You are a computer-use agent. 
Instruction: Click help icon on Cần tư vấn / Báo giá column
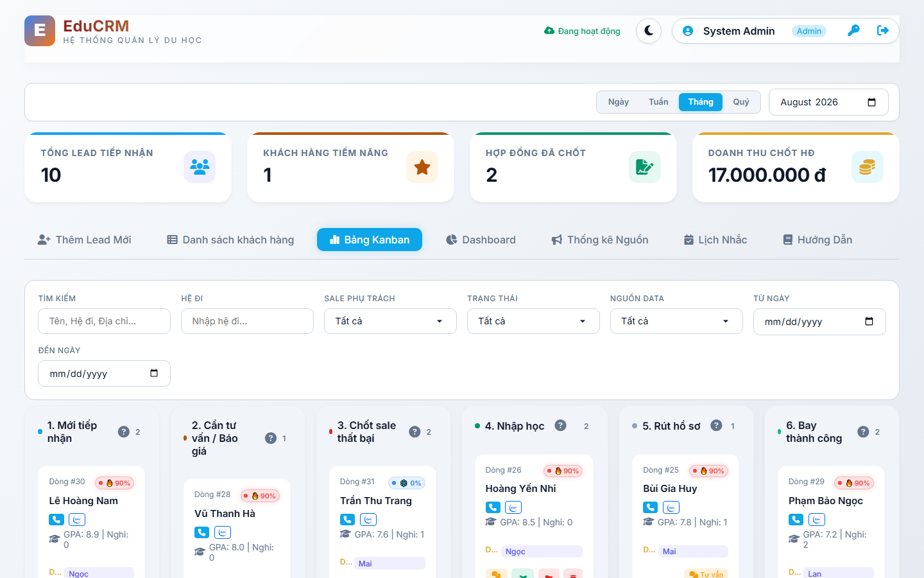tap(271, 438)
